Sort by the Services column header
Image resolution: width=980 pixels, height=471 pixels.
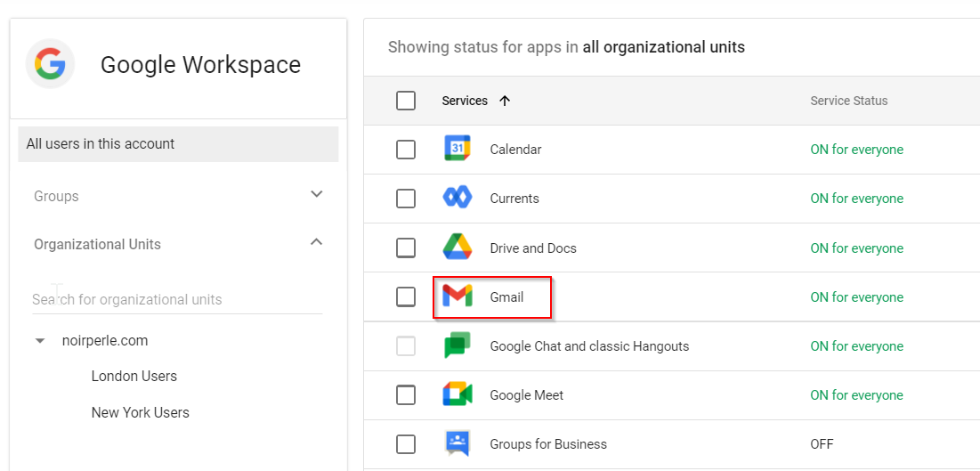[x=466, y=101]
